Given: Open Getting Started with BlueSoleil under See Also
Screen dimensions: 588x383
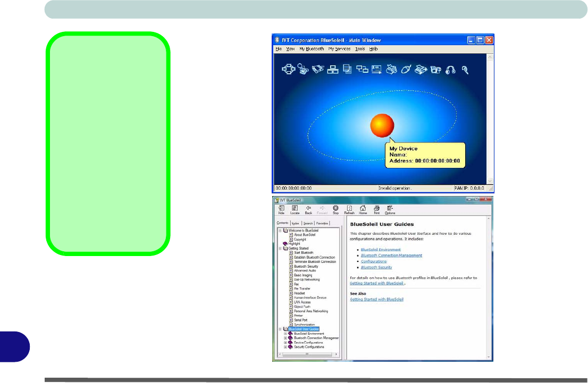Looking at the screenshot, I should coord(376,300).
